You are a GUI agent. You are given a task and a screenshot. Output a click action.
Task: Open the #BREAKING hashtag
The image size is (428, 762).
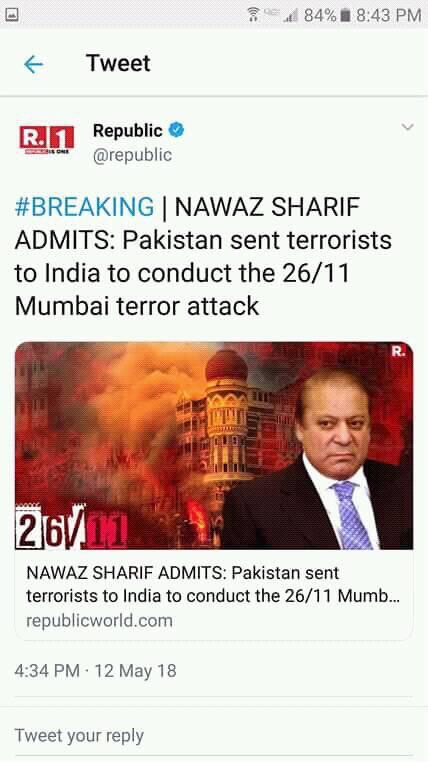[x=85, y=207]
